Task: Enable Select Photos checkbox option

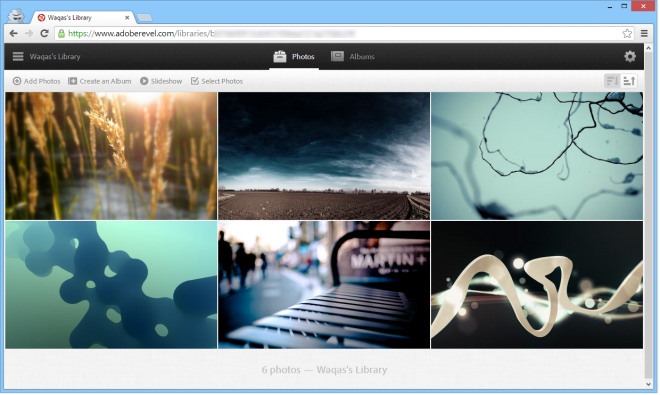Action: coord(217,81)
